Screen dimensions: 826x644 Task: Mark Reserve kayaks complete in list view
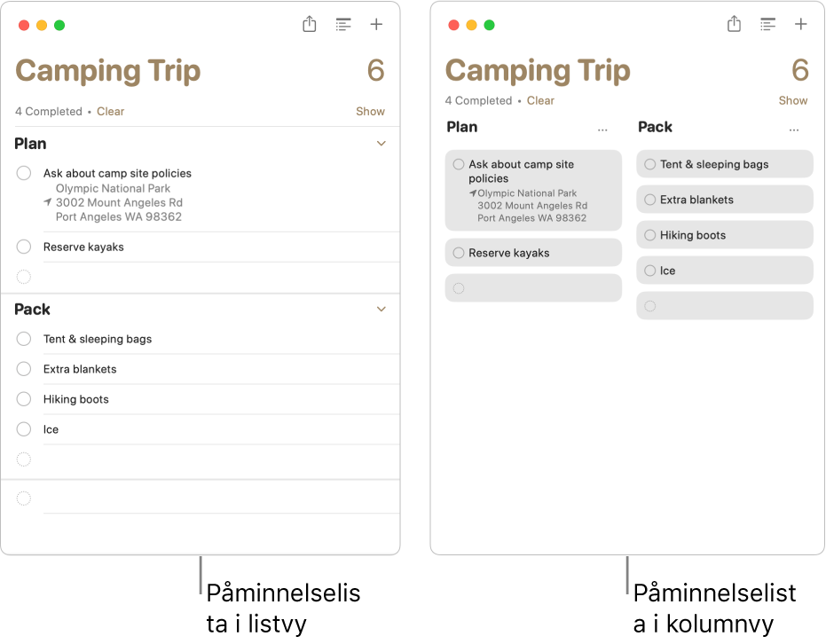point(24,247)
